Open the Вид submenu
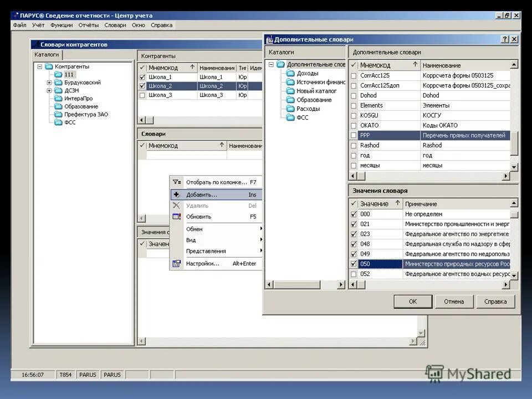Image resolution: width=532 pixels, height=399 pixels. 216,240
